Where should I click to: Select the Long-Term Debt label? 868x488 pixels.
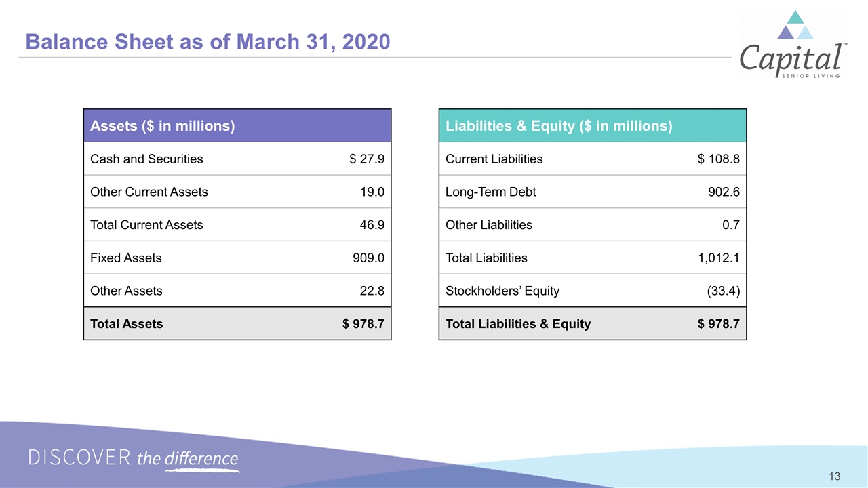(x=491, y=192)
